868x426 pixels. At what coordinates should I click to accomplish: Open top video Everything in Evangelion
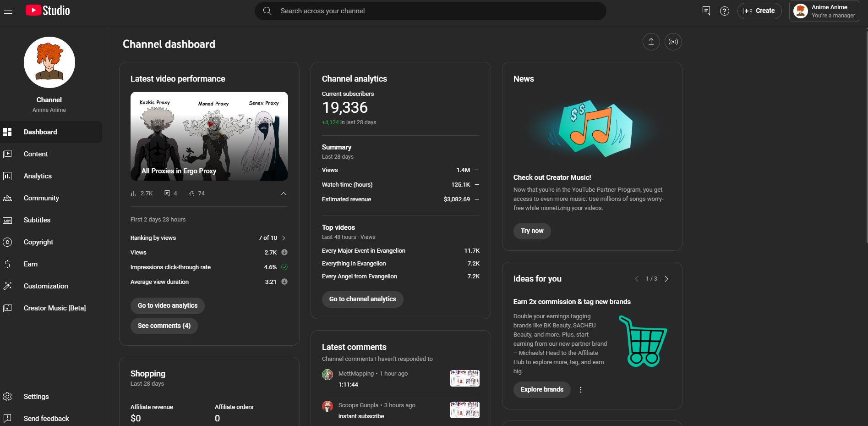tap(354, 264)
